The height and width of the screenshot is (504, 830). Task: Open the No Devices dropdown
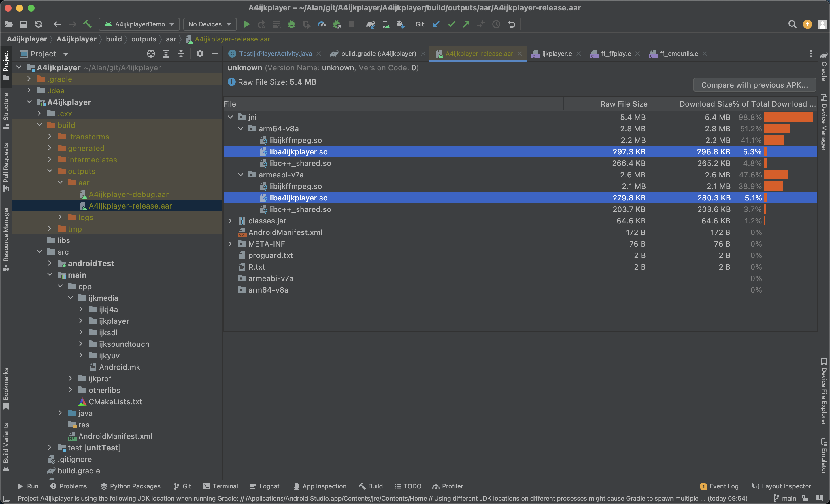click(x=210, y=24)
